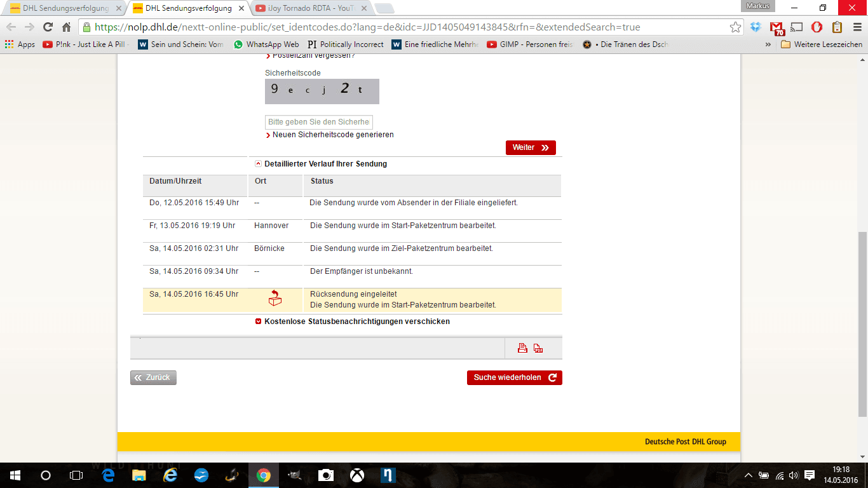Click the Postleitzahl vergessen link
The height and width of the screenshot is (488, 868).
[x=314, y=56]
